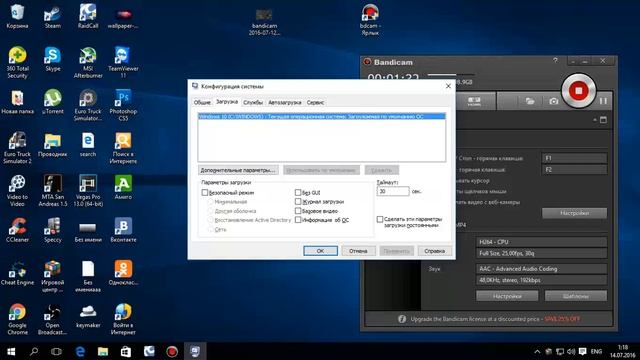Switch to the Общие tab

tap(202, 102)
